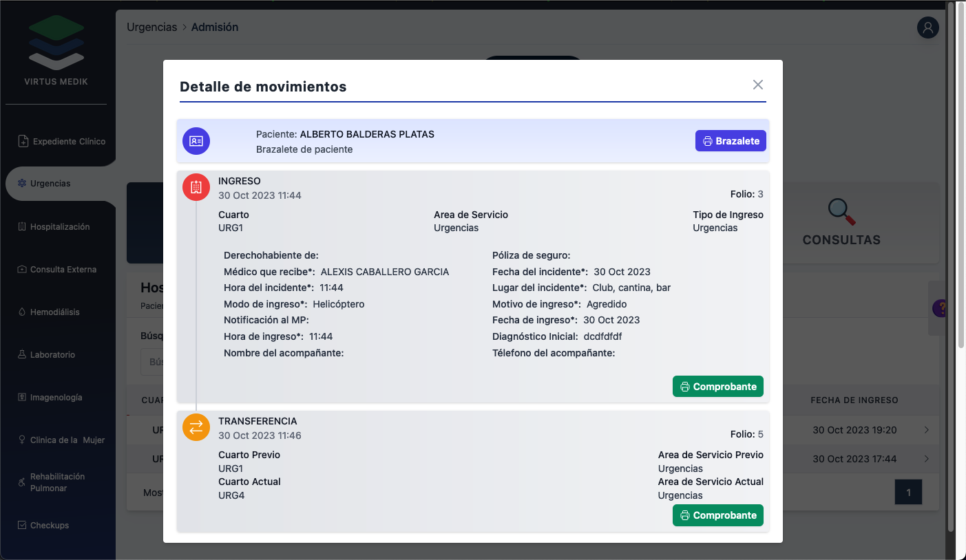The height and width of the screenshot is (560, 966).
Task: Close the Detalle de movimientos dialog
Action: pyautogui.click(x=758, y=85)
